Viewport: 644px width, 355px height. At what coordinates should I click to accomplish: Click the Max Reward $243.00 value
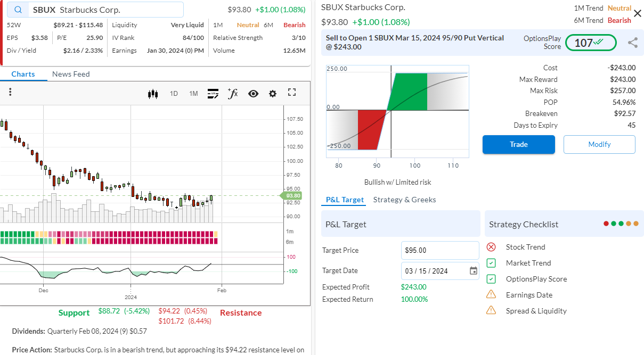(622, 79)
